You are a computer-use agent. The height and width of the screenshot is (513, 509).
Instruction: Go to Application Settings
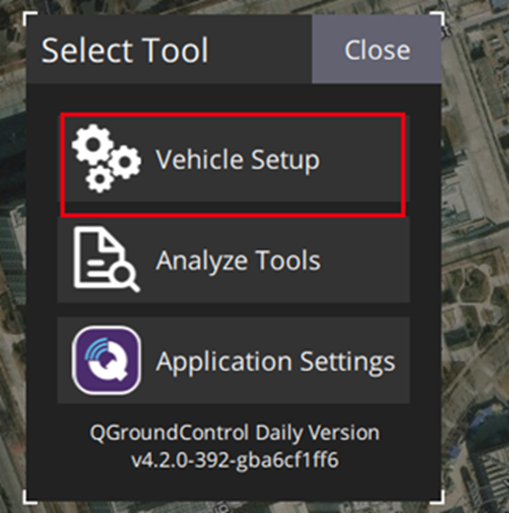[x=233, y=360]
